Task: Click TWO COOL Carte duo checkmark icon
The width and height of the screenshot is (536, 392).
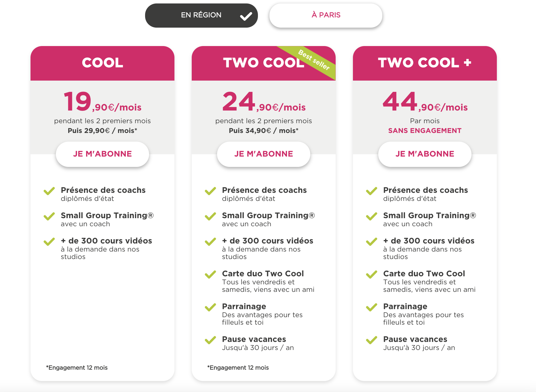Action: tap(210, 275)
